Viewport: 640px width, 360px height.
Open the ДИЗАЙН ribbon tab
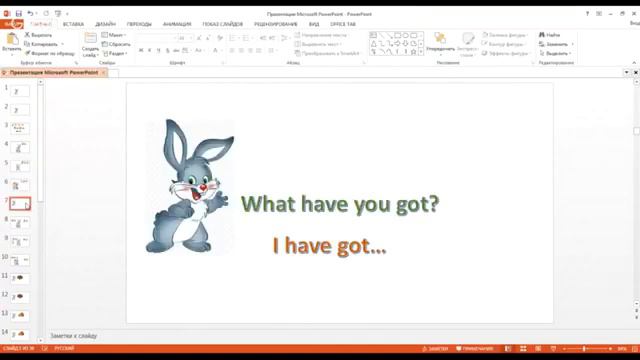105,24
